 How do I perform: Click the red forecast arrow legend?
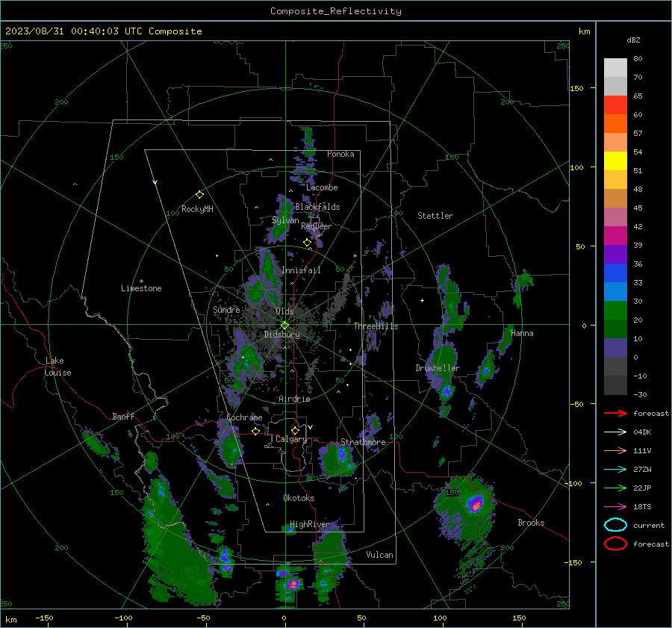(616, 413)
